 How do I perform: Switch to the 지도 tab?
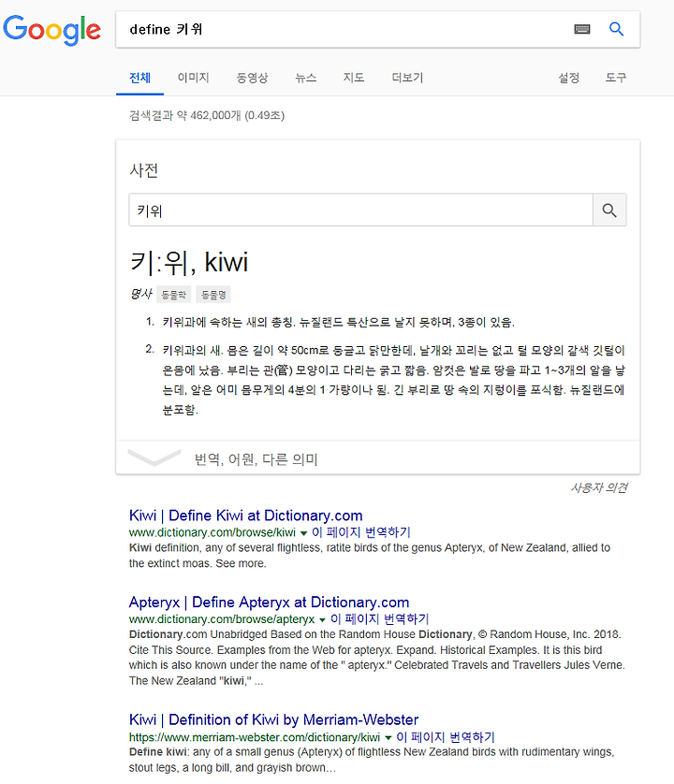[x=354, y=78]
